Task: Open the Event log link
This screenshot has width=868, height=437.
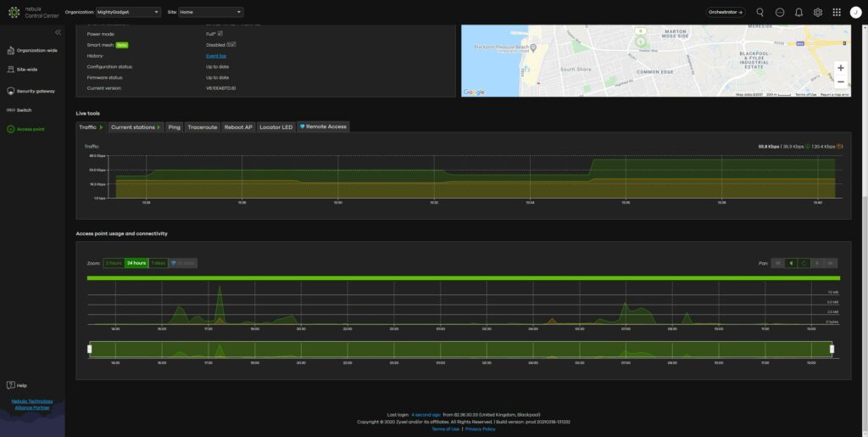Action: [216, 56]
